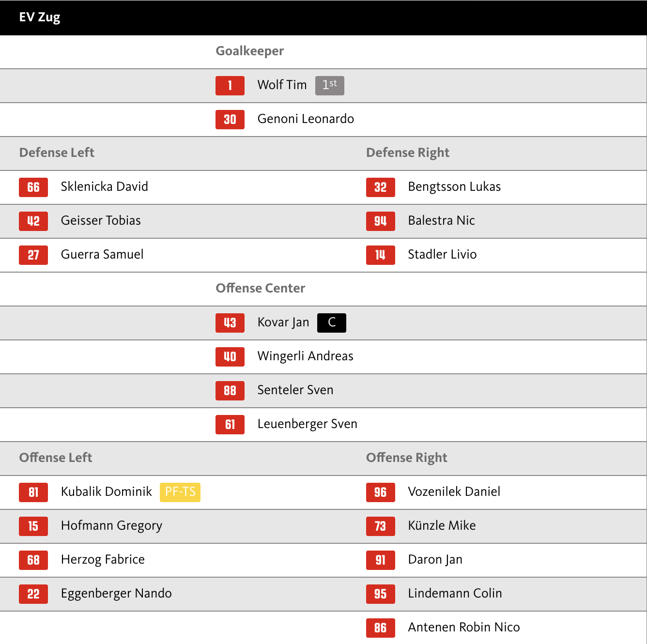Select player Bengtsson Lukas

pyautogui.click(x=454, y=187)
